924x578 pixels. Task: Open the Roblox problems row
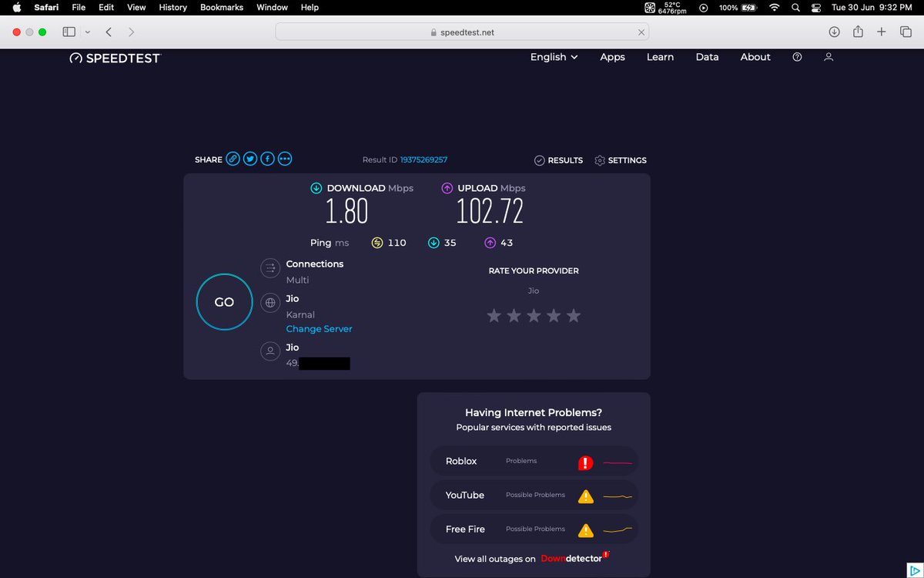click(x=534, y=462)
